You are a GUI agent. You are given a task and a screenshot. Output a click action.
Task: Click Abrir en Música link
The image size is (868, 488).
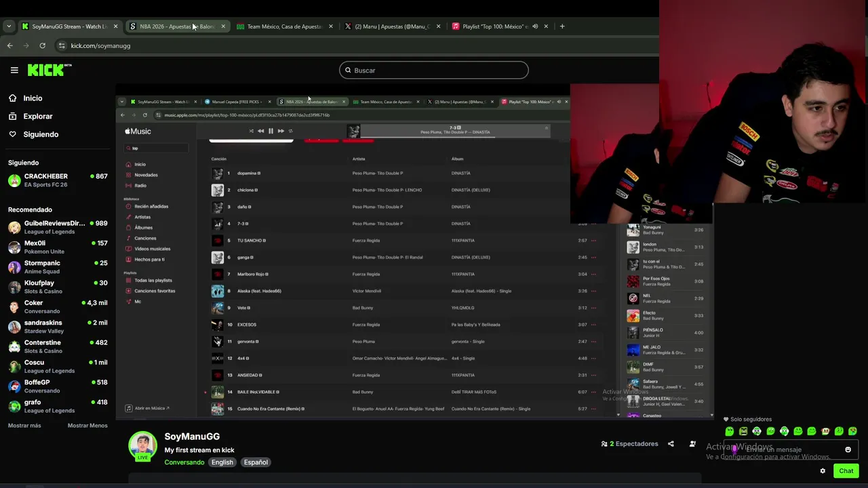coord(148,408)
